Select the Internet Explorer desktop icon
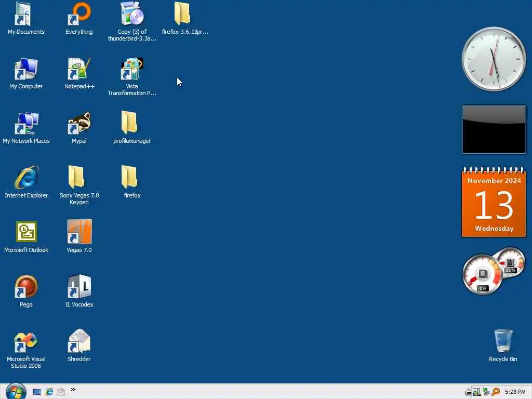Viewport: 532px width, 399px height. [x=26, y=182]
